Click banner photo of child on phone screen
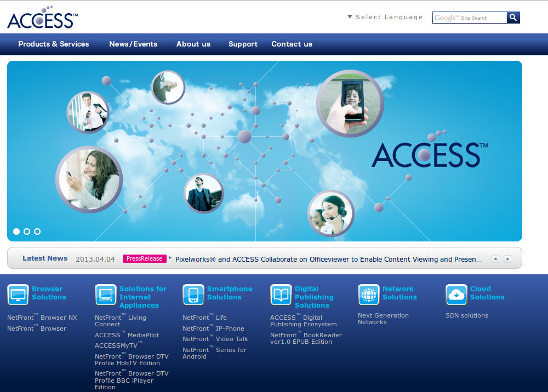Image resolution: width=548 pixels, height=392 pixels. [x=350, y=103]
